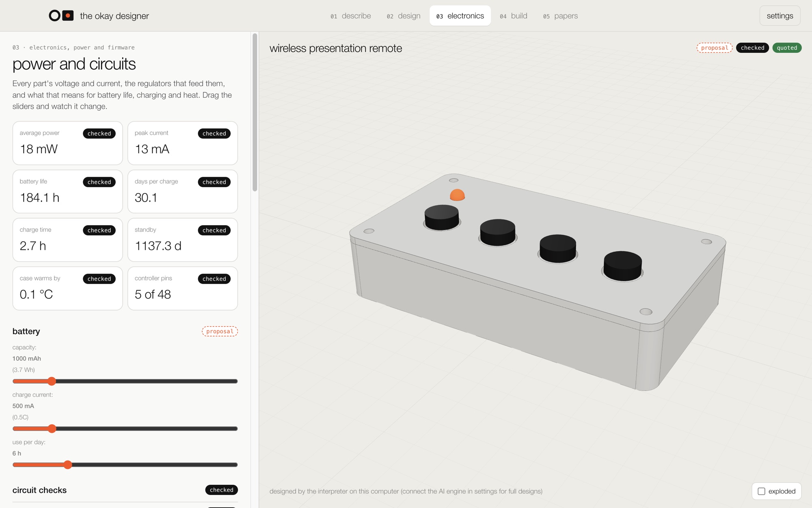This screenshot has height=508, width=812.
Task: Click the charge current slider handle
Action: coord(52,429)
